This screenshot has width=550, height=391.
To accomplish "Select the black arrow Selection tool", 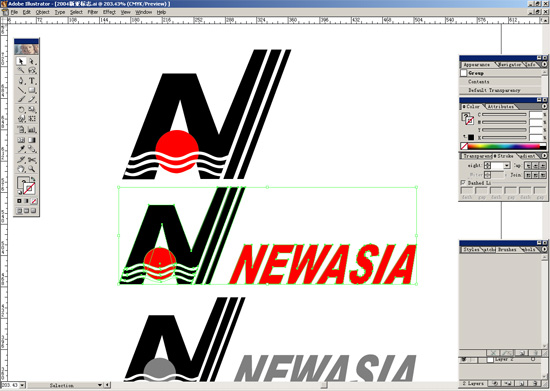I will coord(21,61).
